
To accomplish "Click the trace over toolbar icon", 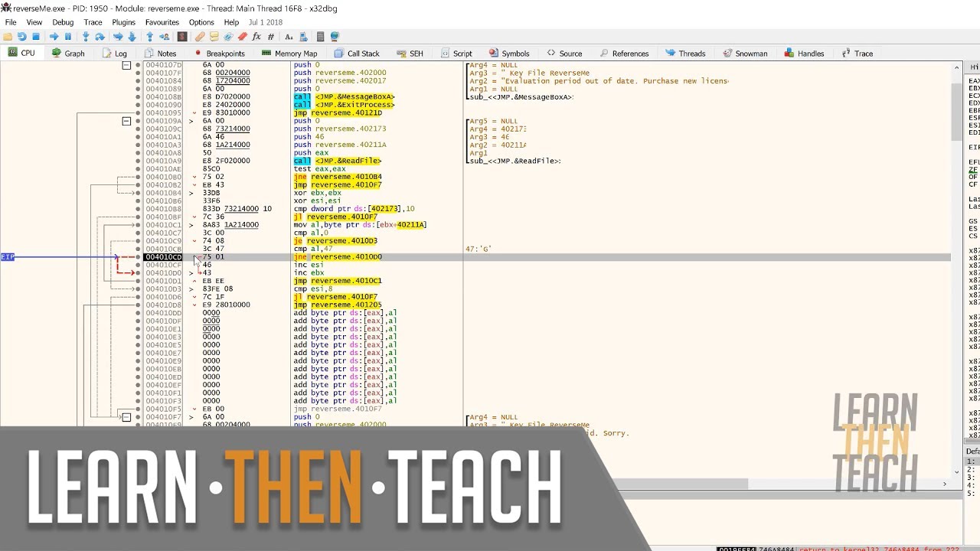I will click(x=132, y=37).
